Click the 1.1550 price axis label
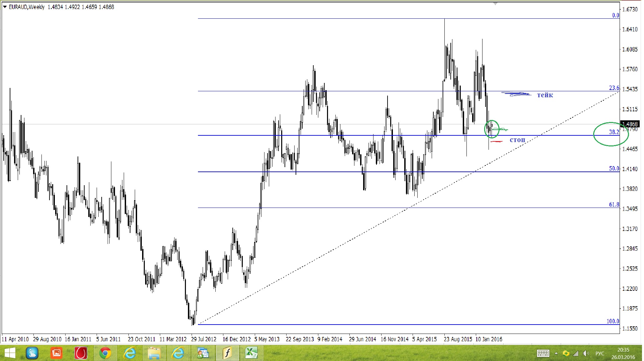The image size is (644, 361). tap(630, 329)
